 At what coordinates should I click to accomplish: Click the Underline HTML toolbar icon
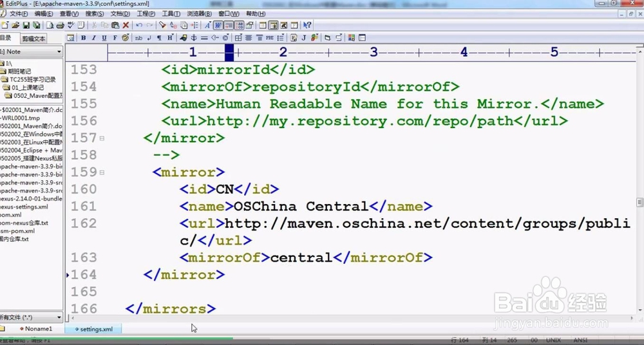(104, 38)
